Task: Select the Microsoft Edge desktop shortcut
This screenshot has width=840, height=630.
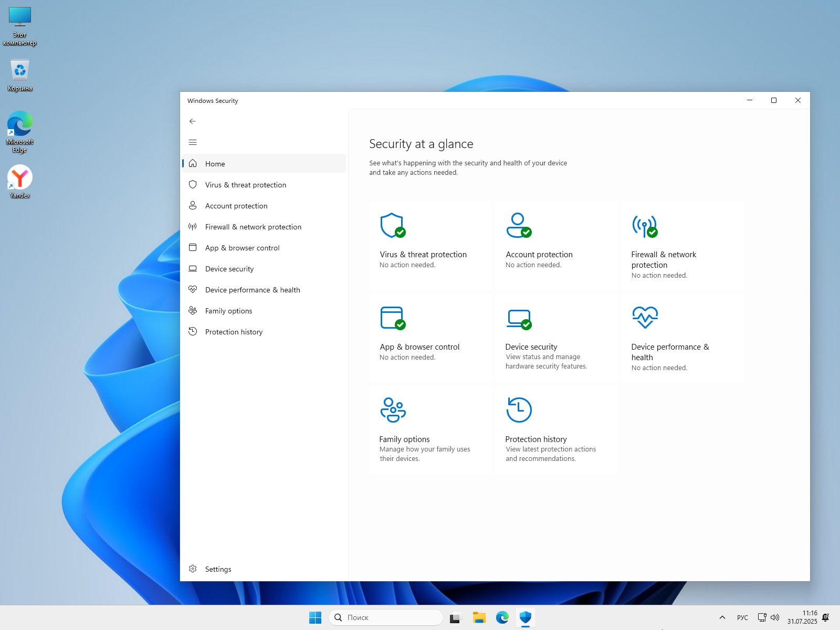Action: [20, 132]
